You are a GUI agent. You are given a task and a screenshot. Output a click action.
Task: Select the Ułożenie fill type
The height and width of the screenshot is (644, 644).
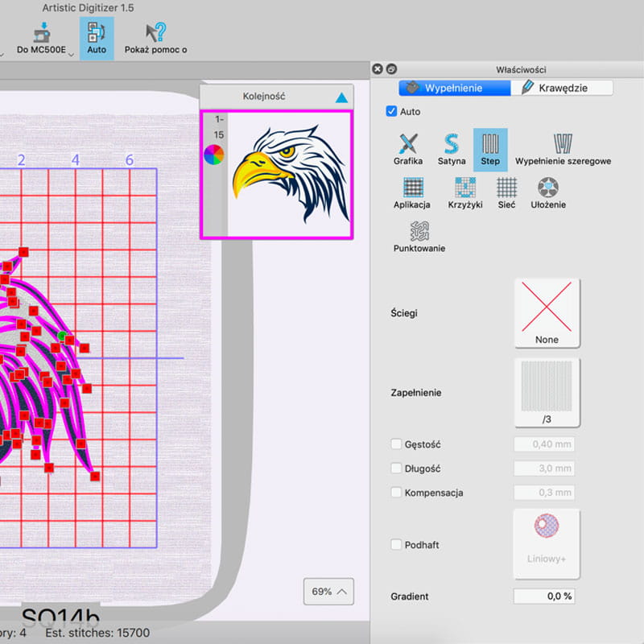point(548,193)
